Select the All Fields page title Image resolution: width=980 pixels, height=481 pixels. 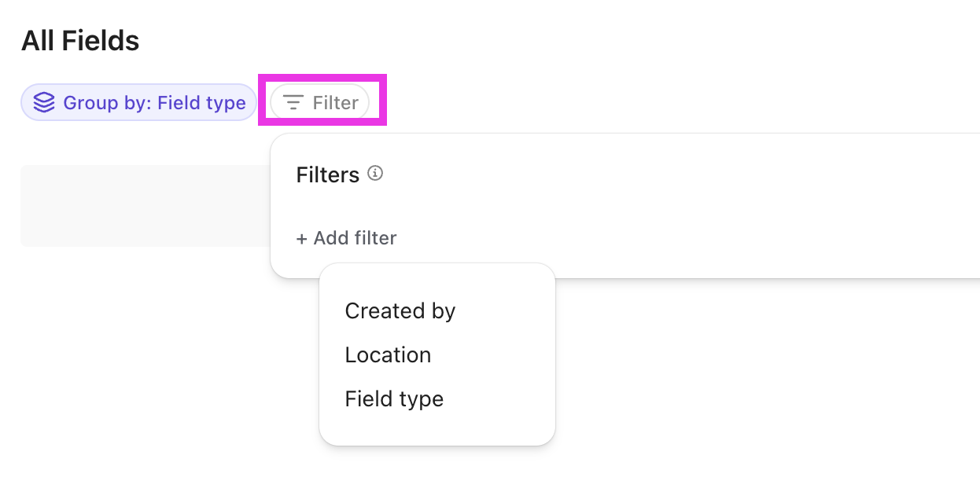(79, 40)
